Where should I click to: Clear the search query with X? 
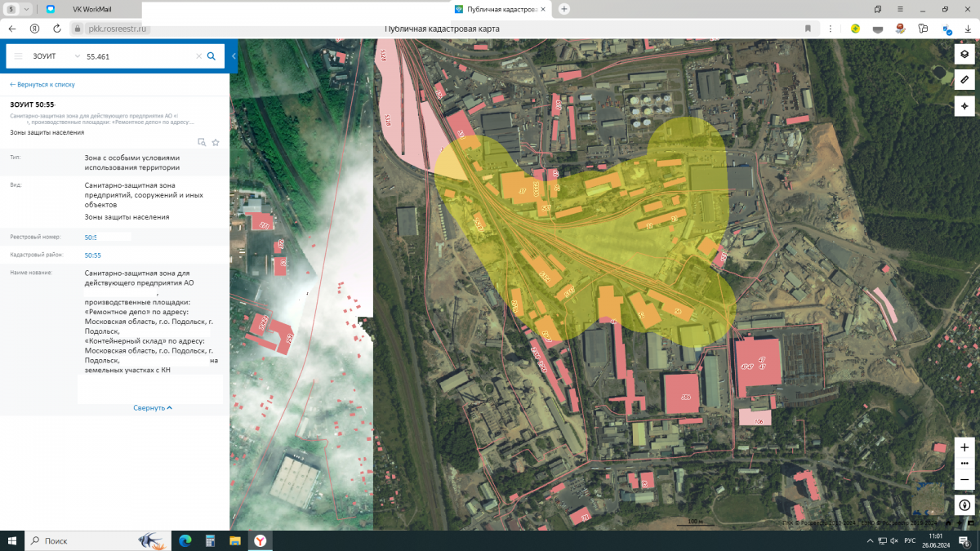tap(198, 56)
